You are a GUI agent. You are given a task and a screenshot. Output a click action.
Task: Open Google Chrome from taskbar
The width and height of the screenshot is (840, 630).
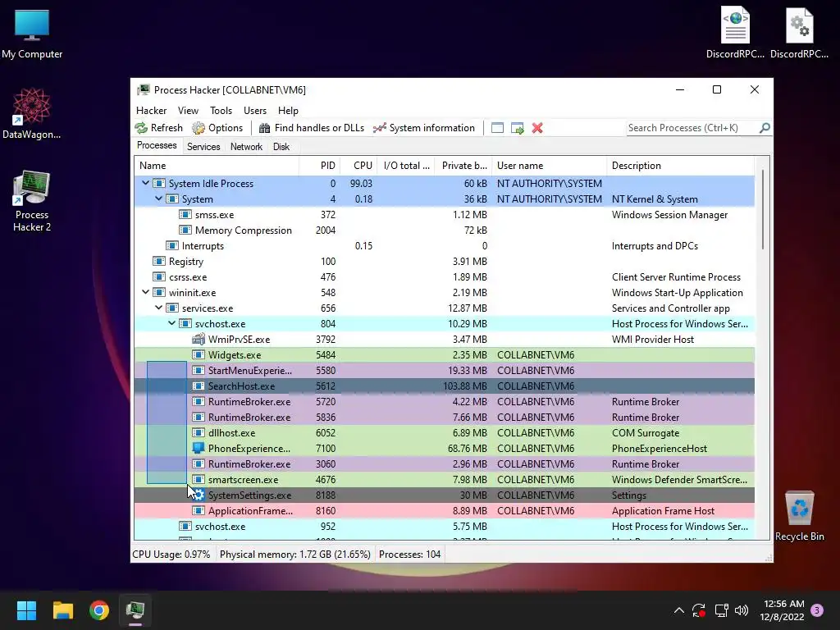pos(99,610)
